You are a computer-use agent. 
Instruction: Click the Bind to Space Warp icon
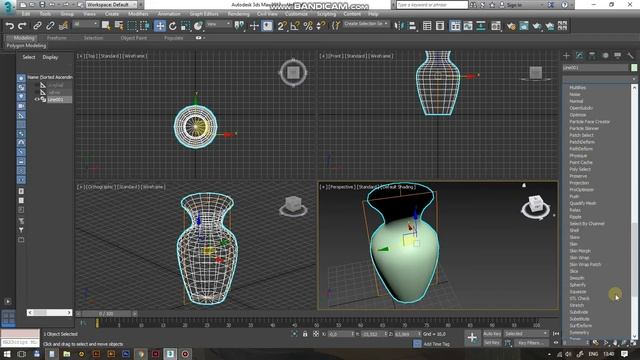click(x=64, y=26)
